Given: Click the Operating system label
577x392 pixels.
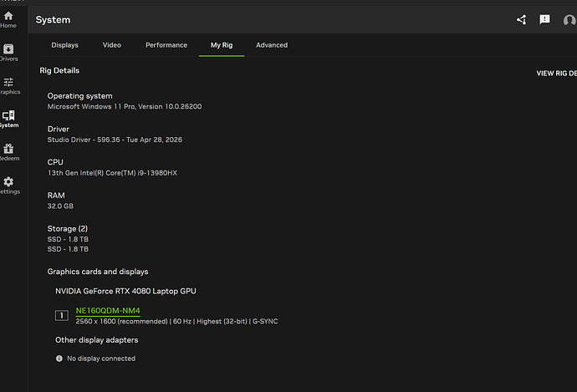Looking at the screenshot, I should tap(79, 95).
